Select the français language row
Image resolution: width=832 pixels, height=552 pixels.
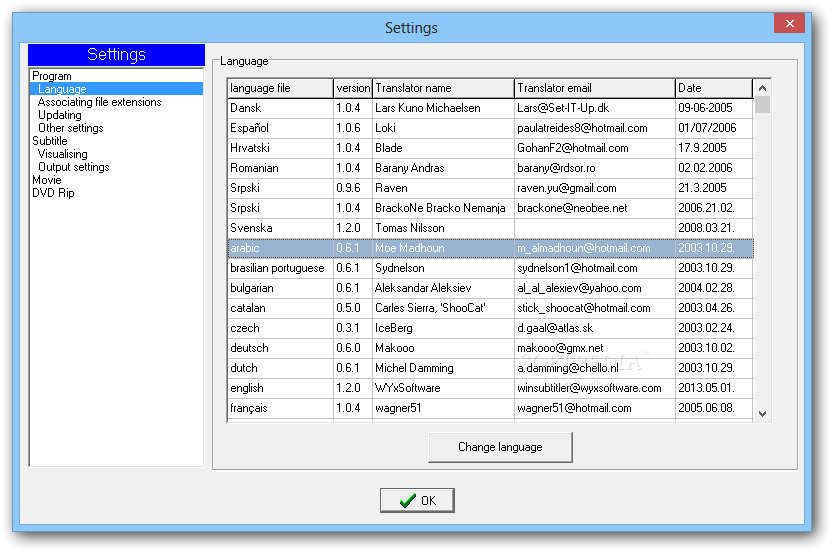[x=490, y=408]
